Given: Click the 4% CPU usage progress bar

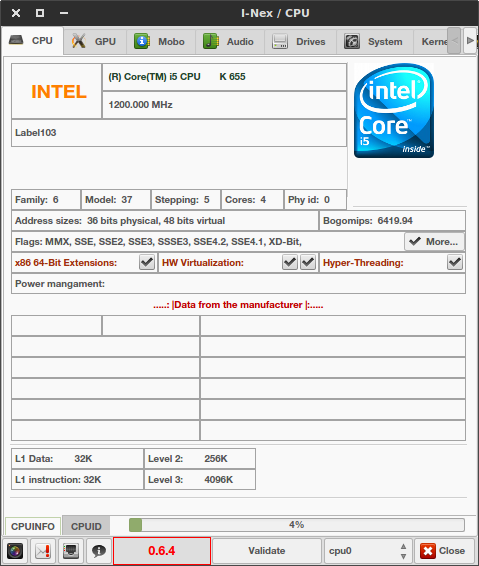Looking at the screenshot, I should click(297, 525).
